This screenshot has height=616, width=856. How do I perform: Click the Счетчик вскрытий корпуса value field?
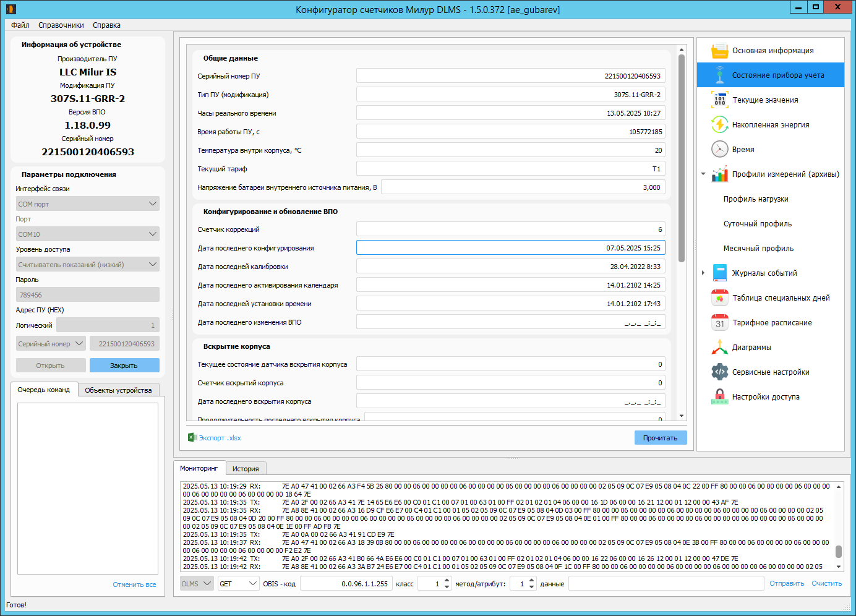[511, 382]
